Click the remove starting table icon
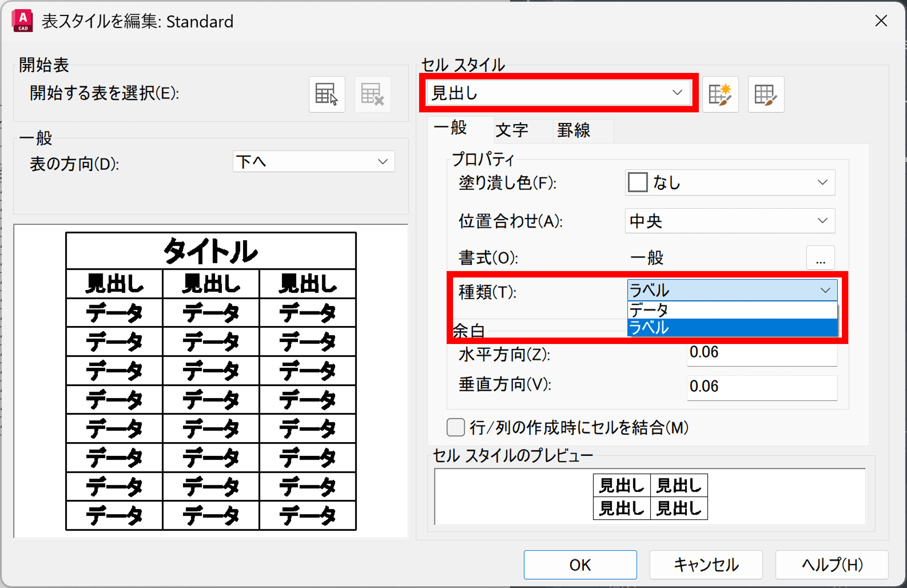Screen dimensions: 907x588 tap(372, 94)
